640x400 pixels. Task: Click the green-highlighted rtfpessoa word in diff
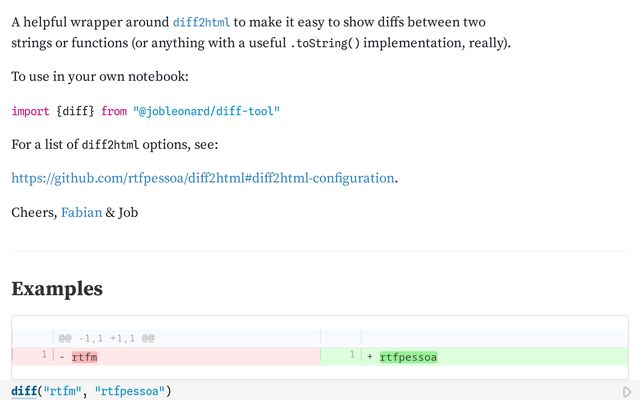point(408,356)
